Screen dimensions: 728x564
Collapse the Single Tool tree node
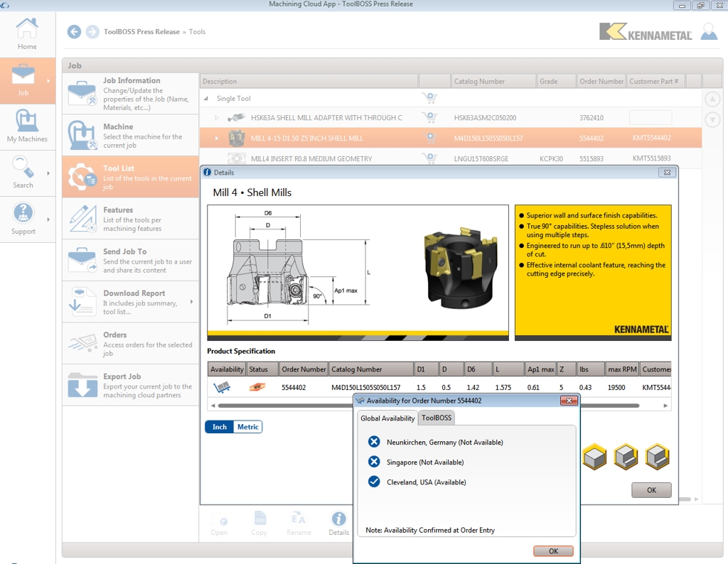pyautogui.click(x=206, y=98)
